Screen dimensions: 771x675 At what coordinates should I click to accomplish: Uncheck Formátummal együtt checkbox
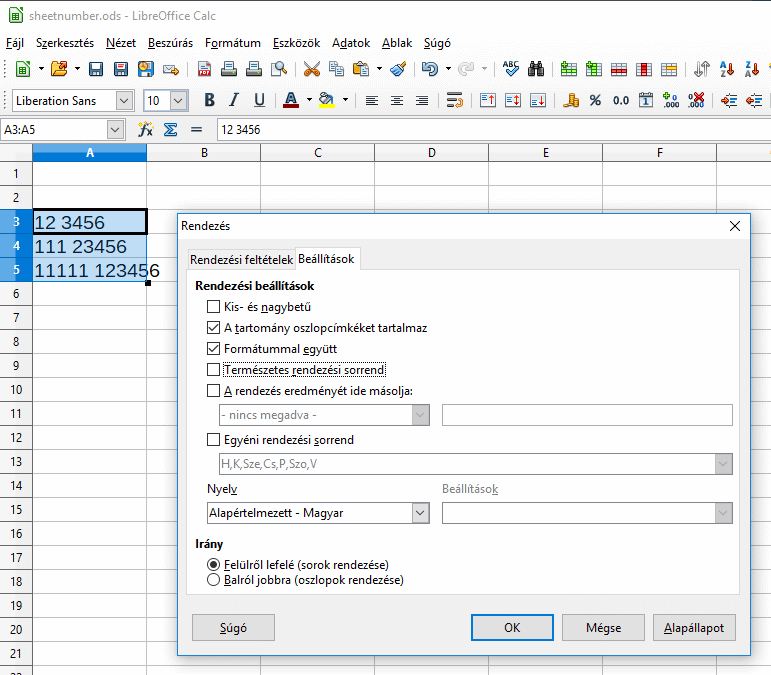coord(213,349)
